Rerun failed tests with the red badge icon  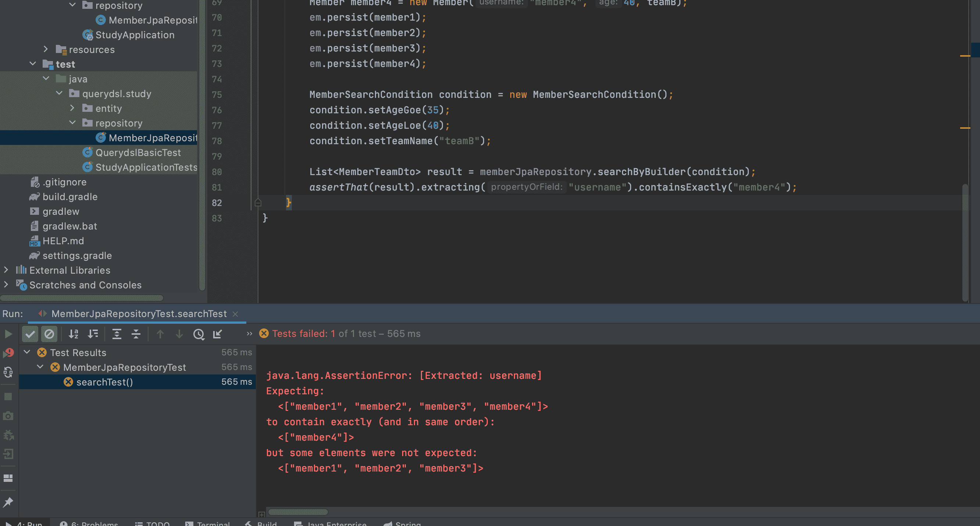(8, 353)
